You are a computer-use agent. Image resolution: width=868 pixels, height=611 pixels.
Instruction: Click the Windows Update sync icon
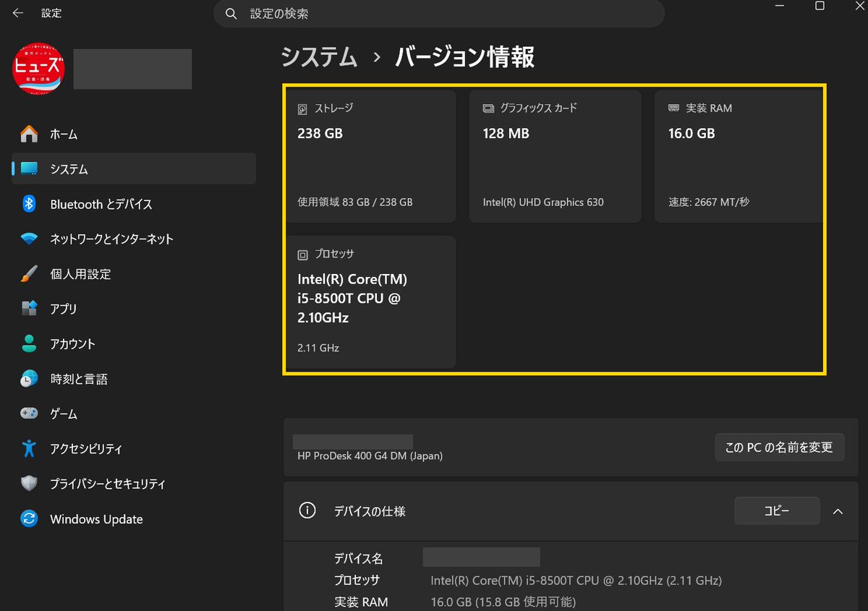pyautogui.click(x=29, y=518)
